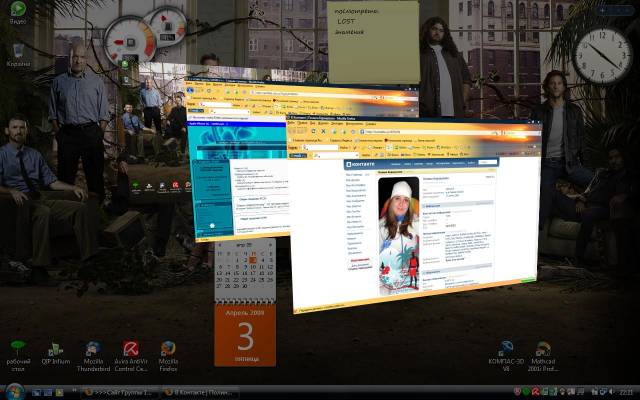Click the CPU meter gauge gadget
Screen dimensions: 640x400
[x=130, y=41]
